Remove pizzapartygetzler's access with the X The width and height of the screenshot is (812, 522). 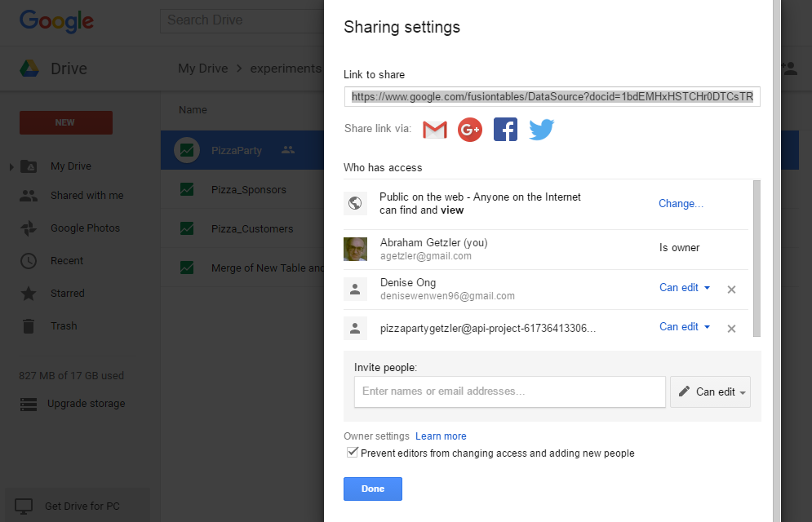point(731,329)
